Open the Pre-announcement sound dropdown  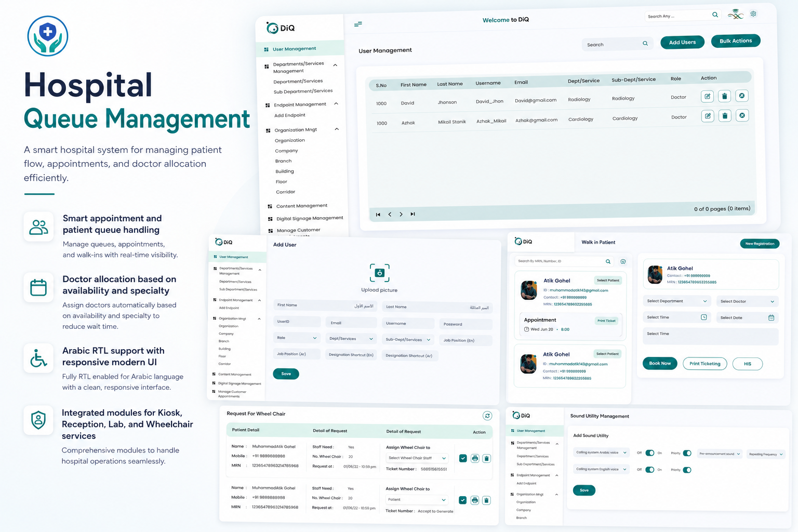[x=720, y=454]
